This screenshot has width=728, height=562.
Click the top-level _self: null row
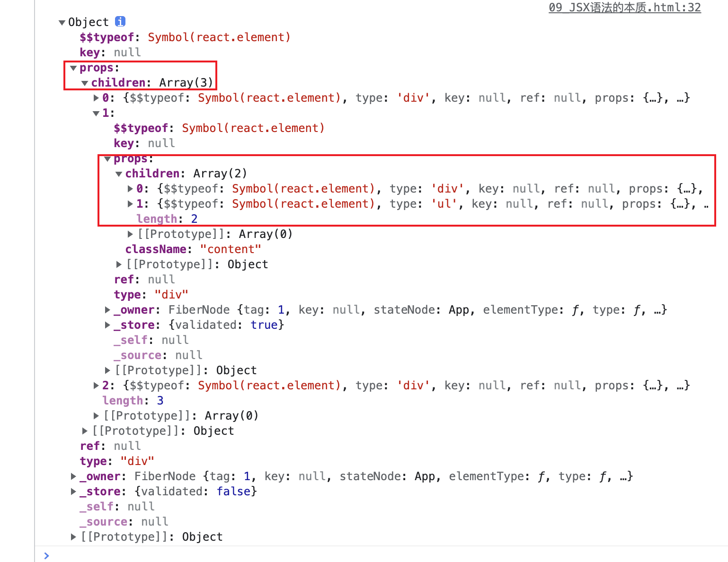point(117,507)
